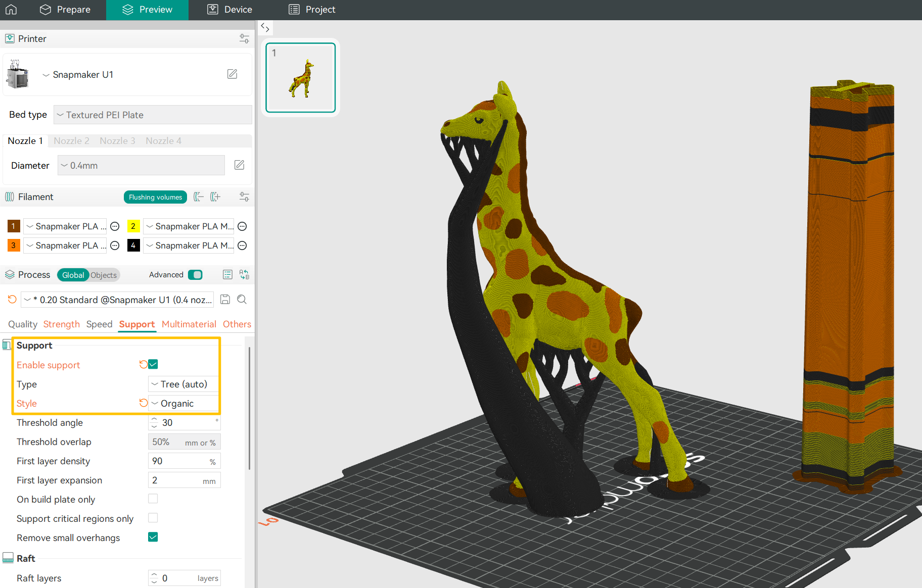This screenshot has height=588, width=922.
Task: Click the save preset icon
Action: [225, 300]
